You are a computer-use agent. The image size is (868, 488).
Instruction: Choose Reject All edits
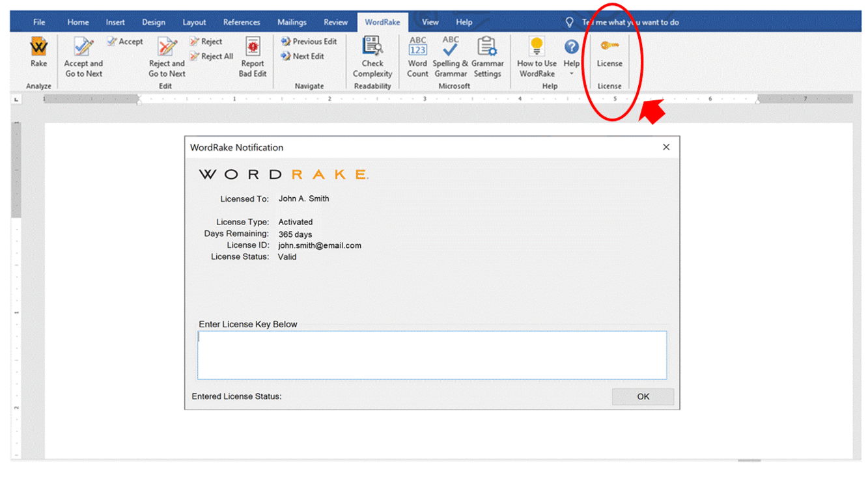[212, 57]
